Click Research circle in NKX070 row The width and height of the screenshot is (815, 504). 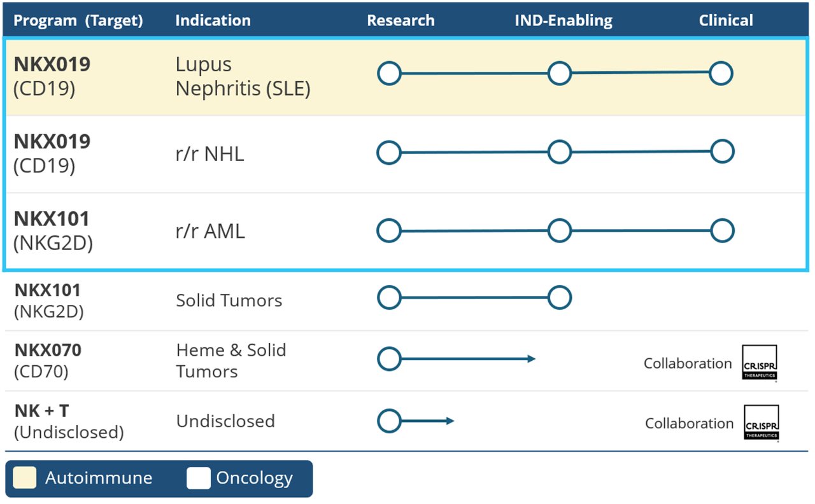tap(389, 359)
